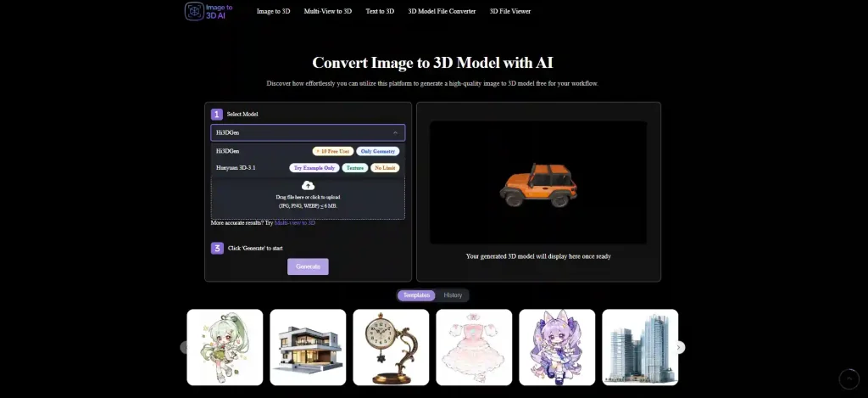
Task: Go to Text to 3D
Action: tap(380, 11)
